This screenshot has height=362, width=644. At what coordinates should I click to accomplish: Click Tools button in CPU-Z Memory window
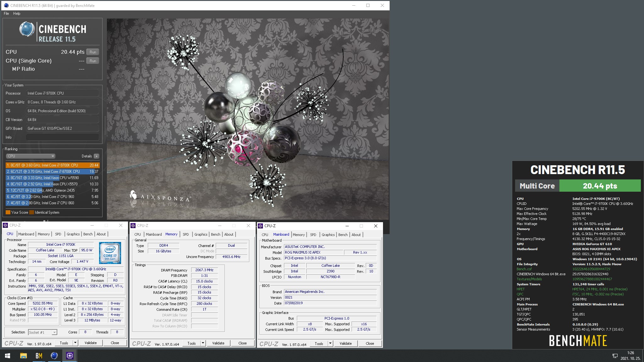click(x=192, y=343)
